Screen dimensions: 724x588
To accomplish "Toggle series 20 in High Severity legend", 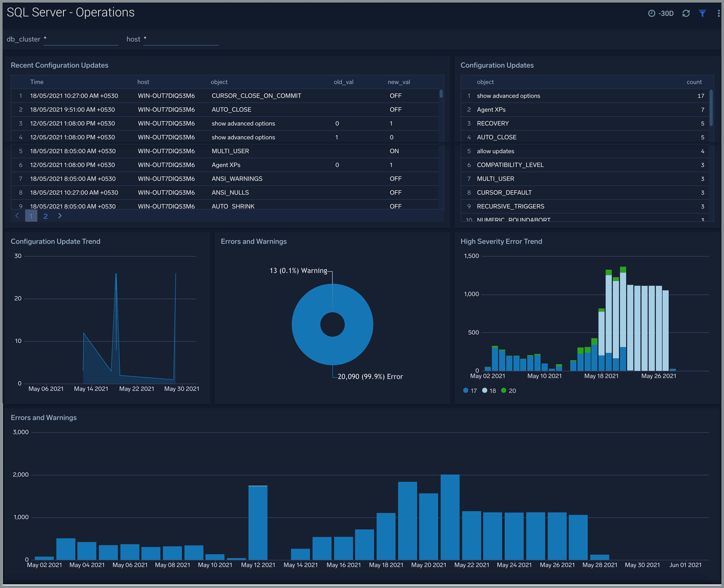I will click(509, 391).
